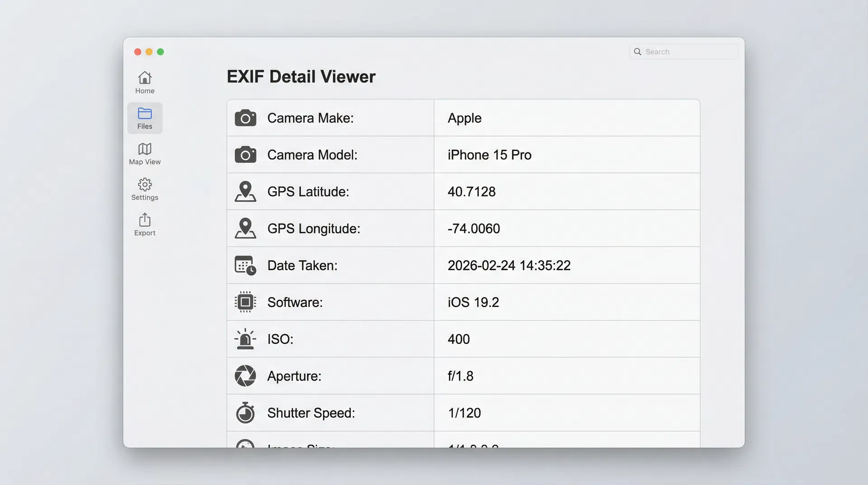Click the camera icon beside Camera Make
The image size is (868, 485).
tap(245, 118)
